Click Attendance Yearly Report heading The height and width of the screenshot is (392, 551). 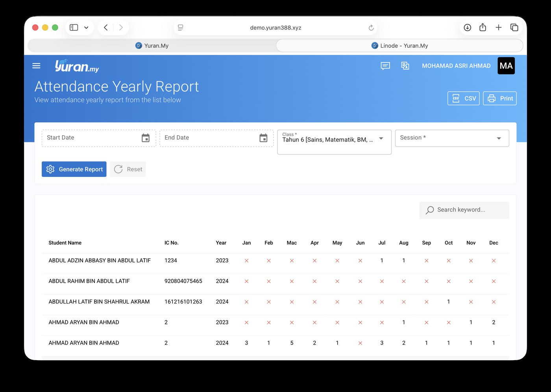116,86
